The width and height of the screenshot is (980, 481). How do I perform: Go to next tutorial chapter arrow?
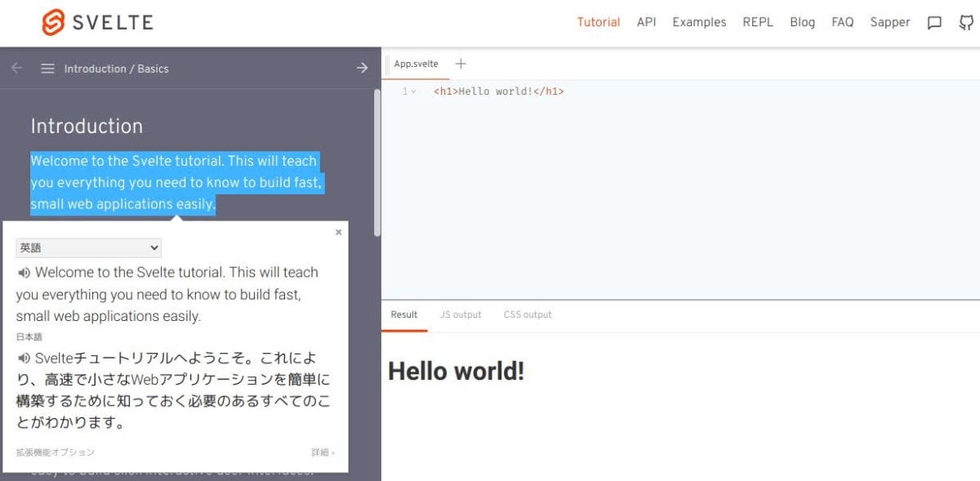tap(363, 68)
